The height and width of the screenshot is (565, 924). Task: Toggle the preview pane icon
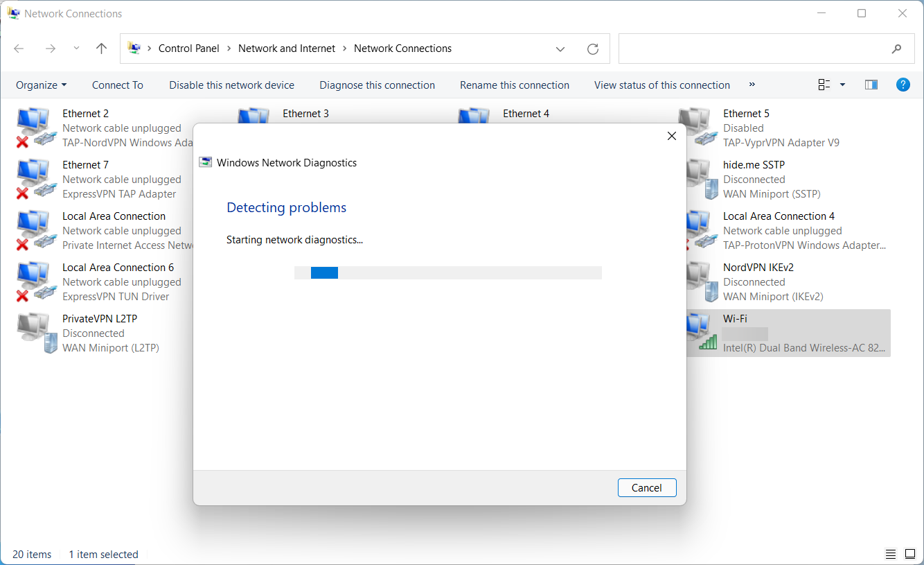(x=871, y=85)
